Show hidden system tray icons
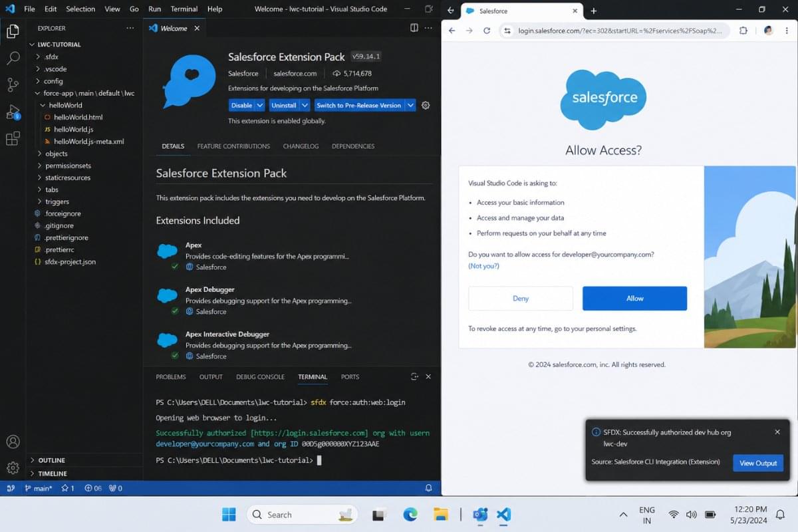798x532 pixels. 623,515
